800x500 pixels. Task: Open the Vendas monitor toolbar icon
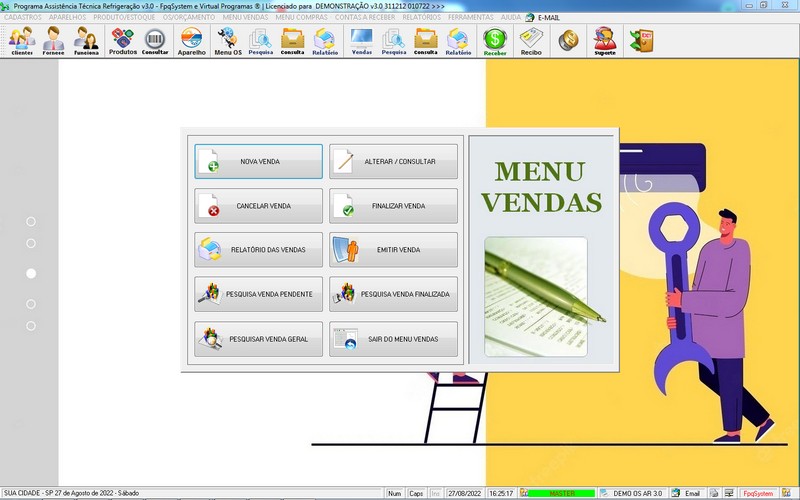point(362,41)
